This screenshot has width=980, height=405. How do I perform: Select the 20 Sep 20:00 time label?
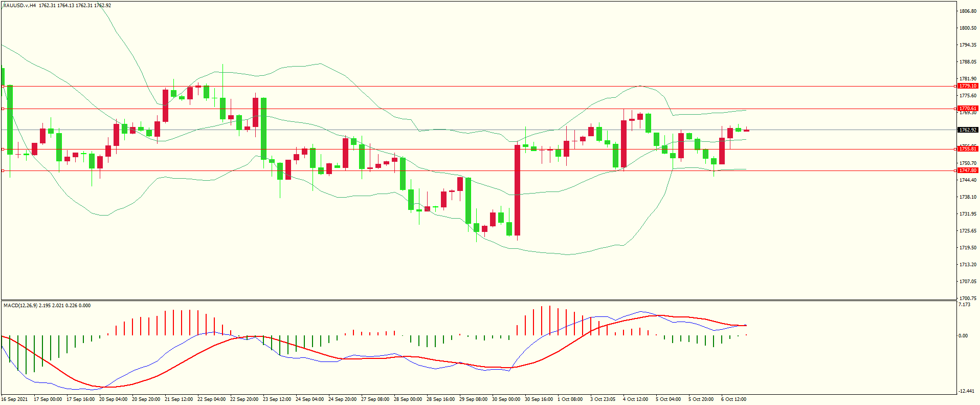pos(146,399)
